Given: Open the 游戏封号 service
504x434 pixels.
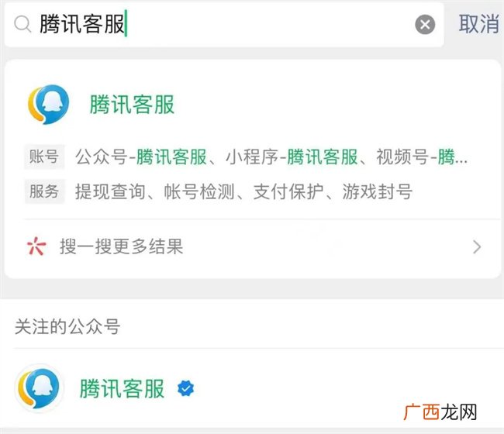Looking at the screenshot, I should point(378,191).
